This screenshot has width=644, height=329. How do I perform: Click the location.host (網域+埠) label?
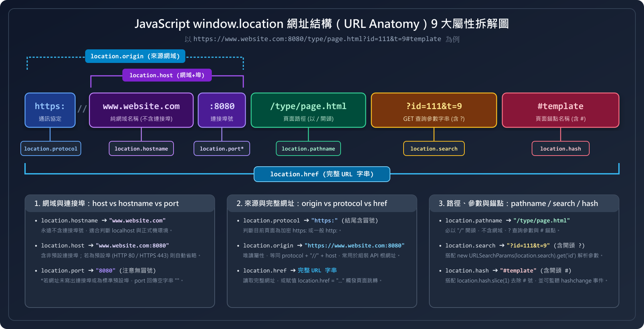(167, 75)
